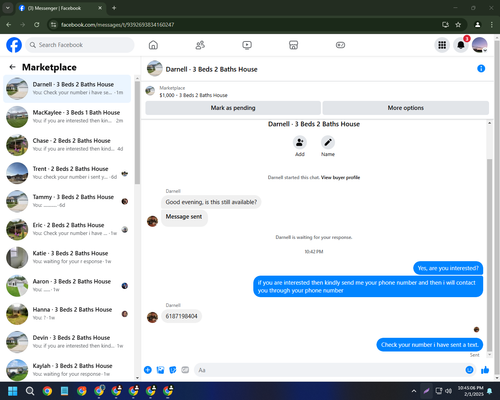Open the Friends icon in top navigation

(200, 45)
